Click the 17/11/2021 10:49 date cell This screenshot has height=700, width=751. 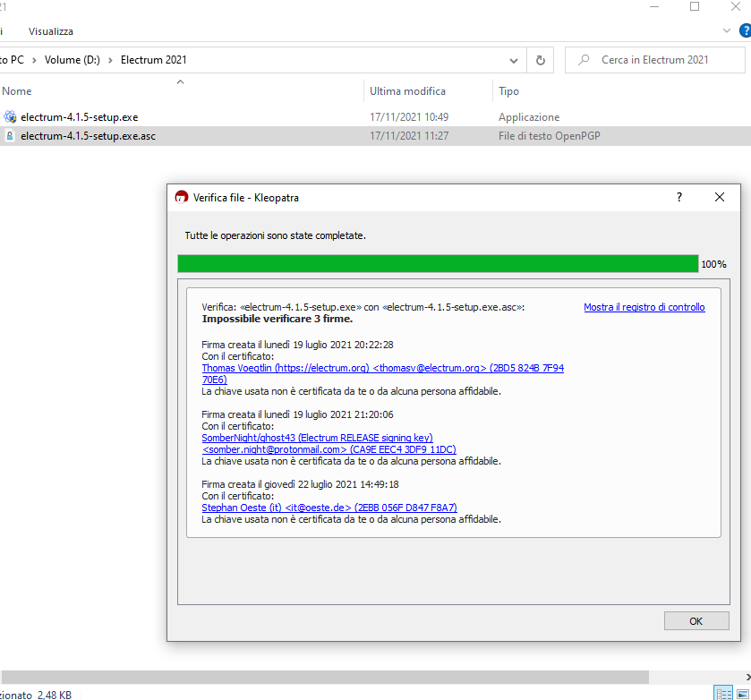click(x=409, y=117)
